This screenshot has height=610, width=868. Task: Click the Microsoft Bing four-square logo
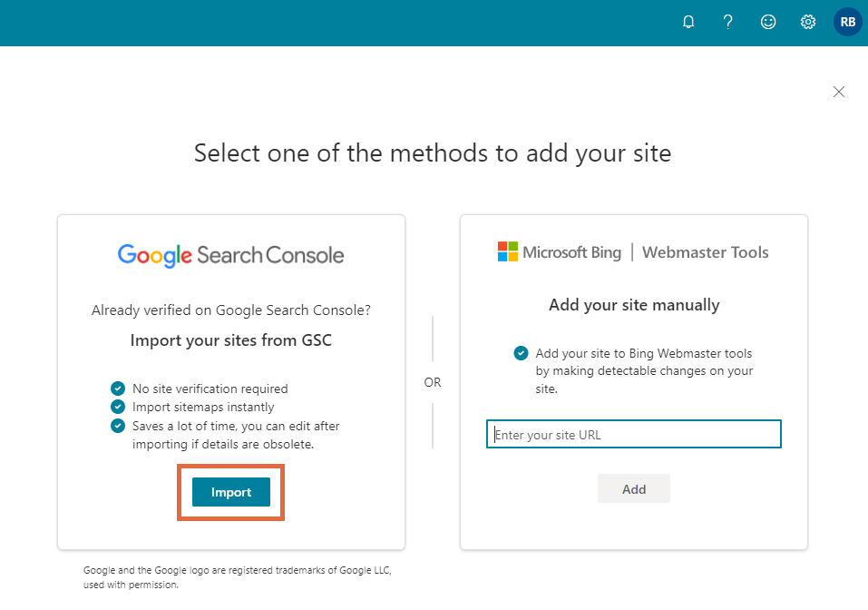508,251
